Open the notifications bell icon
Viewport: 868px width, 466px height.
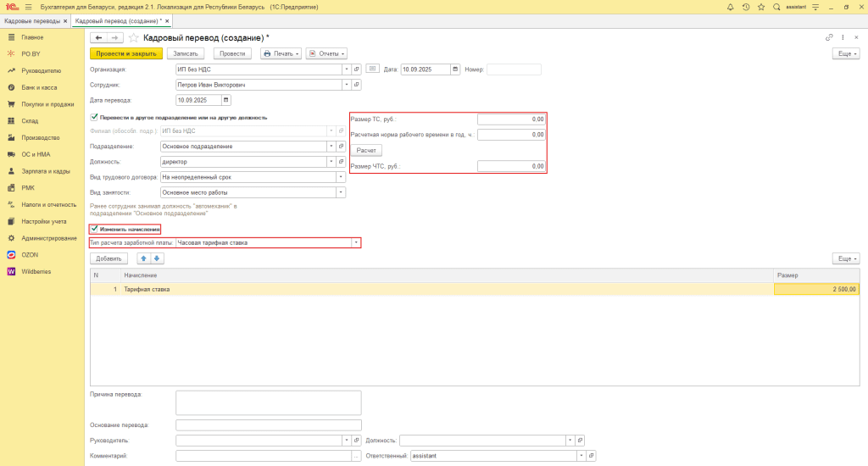[730, 7]
